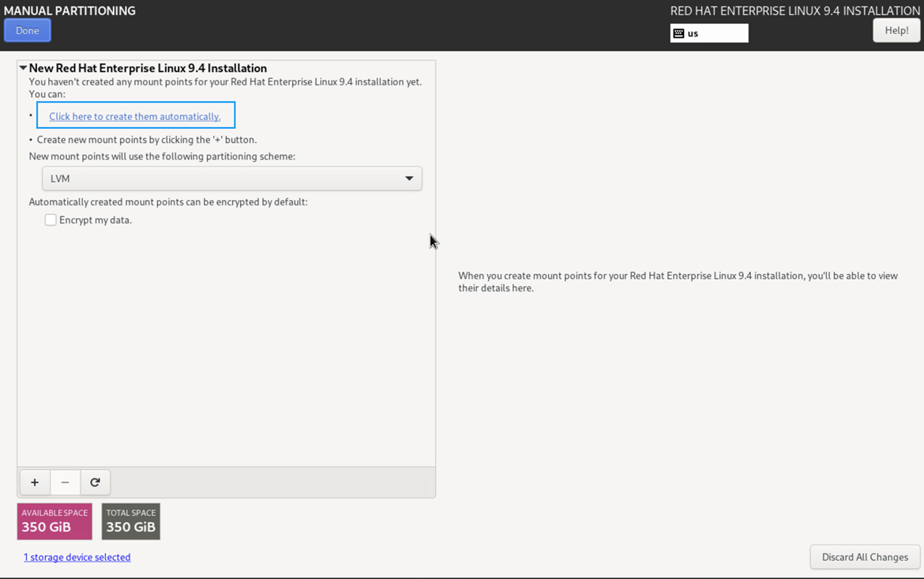The width and height of the screenshot is (924, 579).
Task: Click the mount point details placeholder text
Action: pos(678,282)
